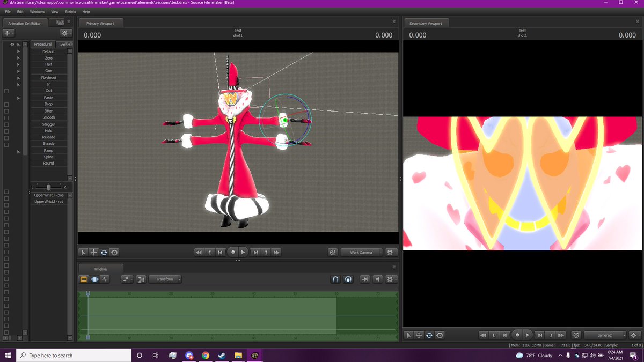Select the Animation Set Editor tab
This screenshot has height=362, width=644.
point(25,23)
